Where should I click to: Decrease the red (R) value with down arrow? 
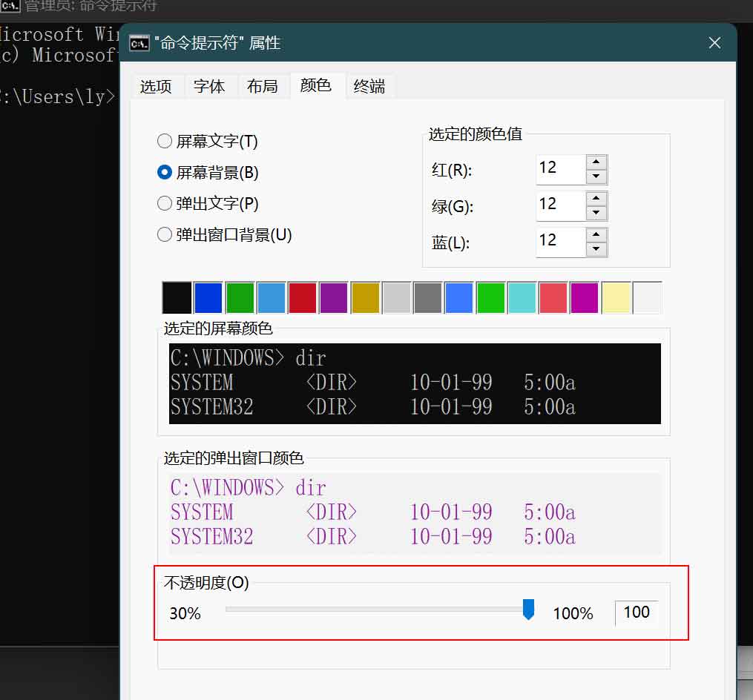pos(596,176)
